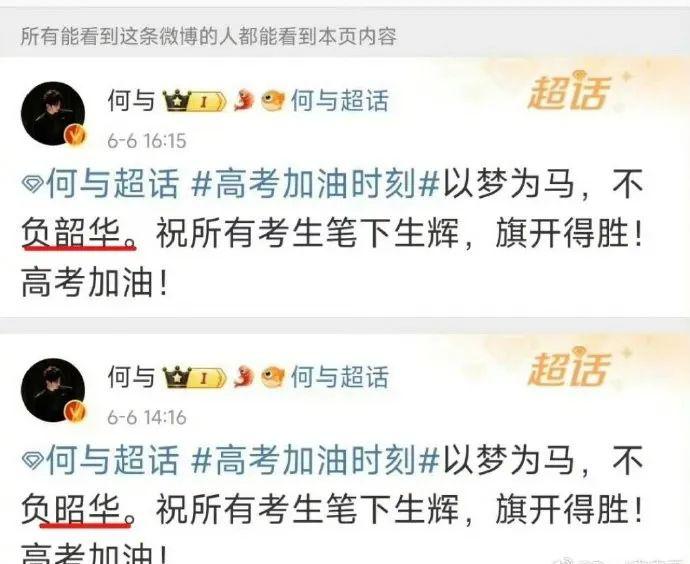Tap the orange fish badge icon in the 16:15 post
Image resolution: width=690 pixels, height=564 pixels.
pos(272,100)
